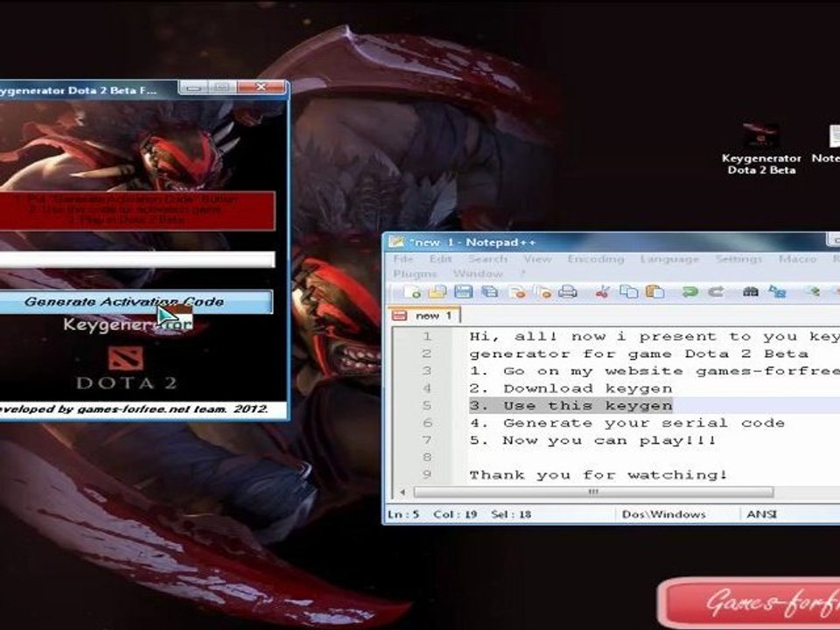Image resolution: width=840 pixels, height=630 pixels.
Task: Open the Settings menu
Action: click(x=738, y=259)
